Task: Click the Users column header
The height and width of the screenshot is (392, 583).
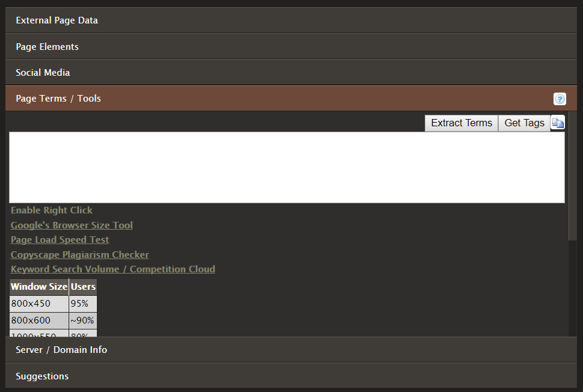Action: [x=83, y=287]
